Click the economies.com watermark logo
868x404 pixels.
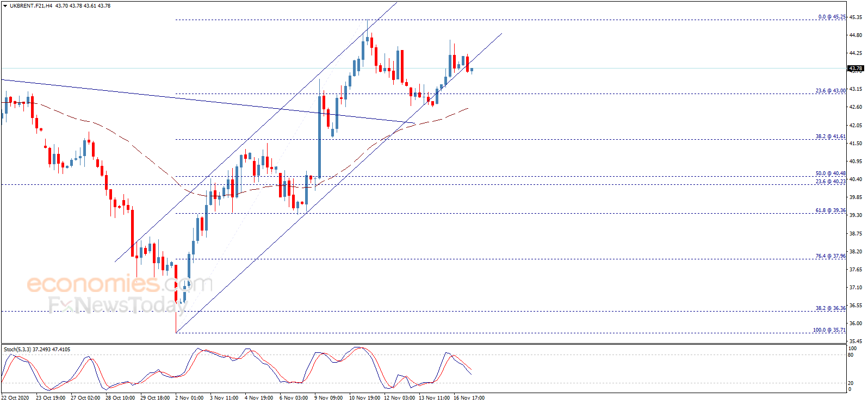[x=120, y=283]
